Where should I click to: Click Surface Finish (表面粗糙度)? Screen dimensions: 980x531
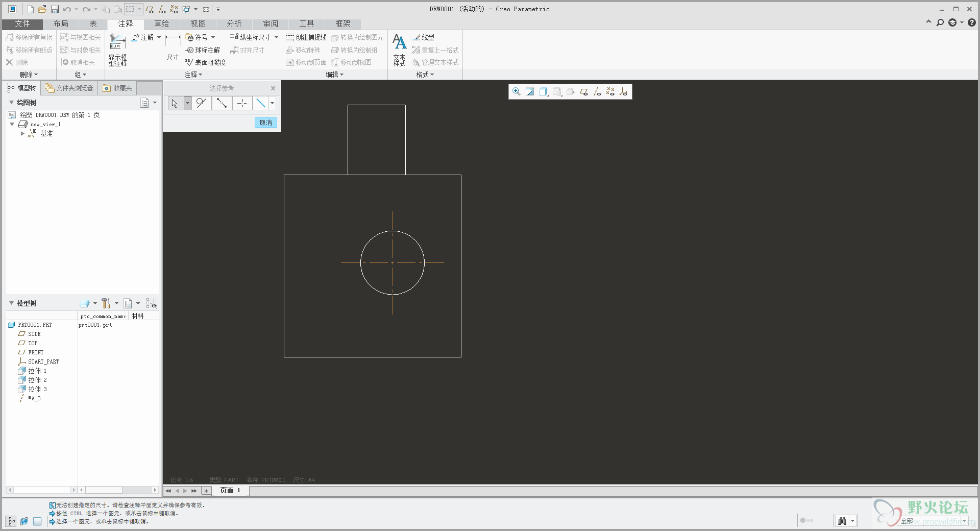205,62
